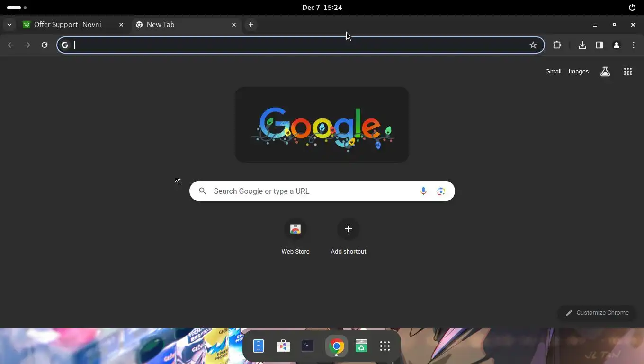Viewport: 644px width, 364px height.
Task: Open Chrome's three-dot menu
Action: [634, 45]
